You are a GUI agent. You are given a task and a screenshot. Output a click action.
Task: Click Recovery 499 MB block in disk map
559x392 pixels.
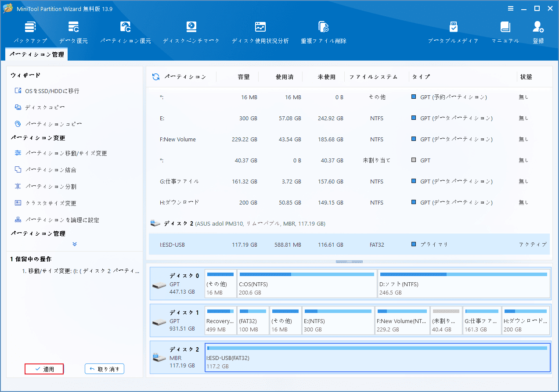click(220, 321)
